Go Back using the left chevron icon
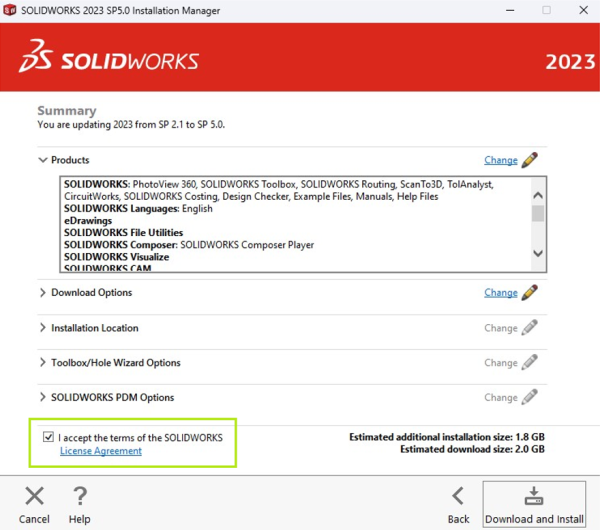 [x=458, y=496]
